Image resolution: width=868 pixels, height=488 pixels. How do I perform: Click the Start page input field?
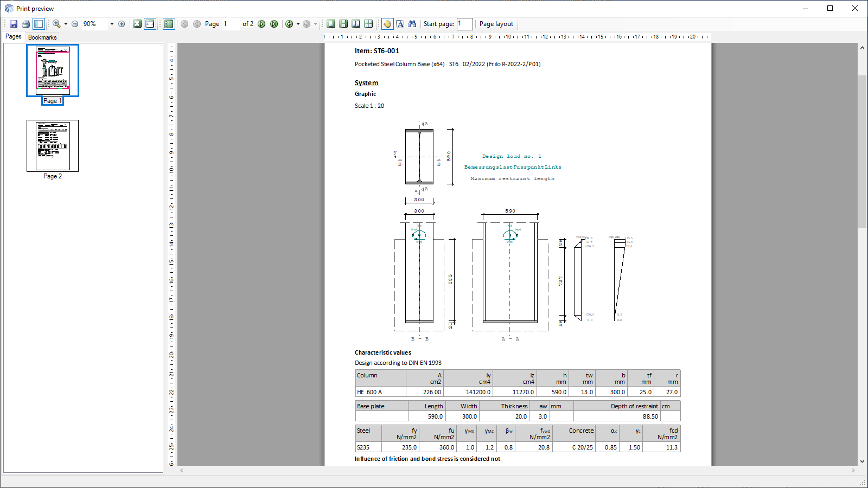(465, 24)
